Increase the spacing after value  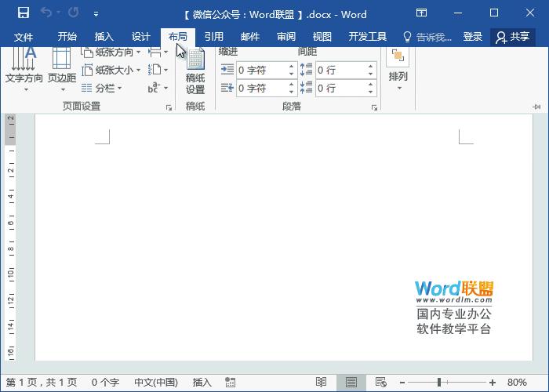[370, 85]
